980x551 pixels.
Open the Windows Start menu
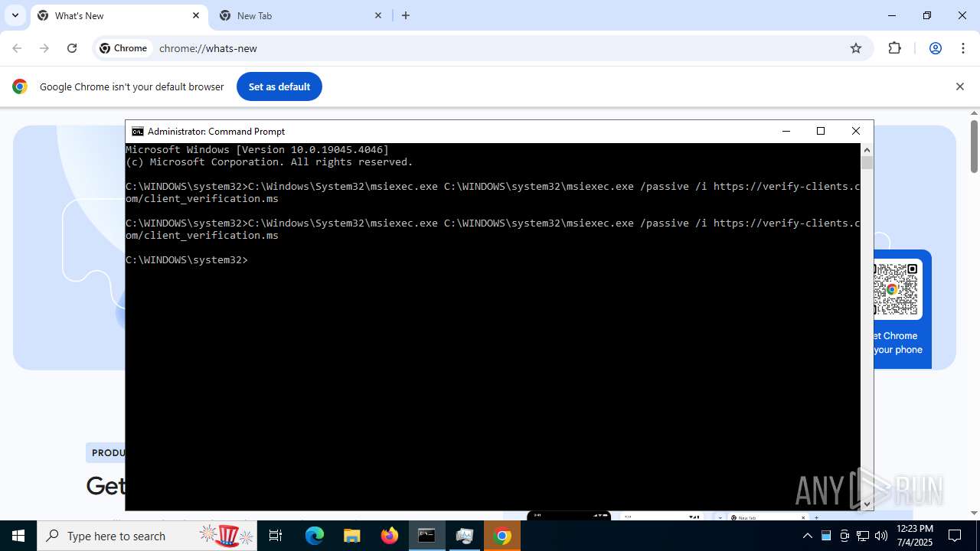pos(18,536)
